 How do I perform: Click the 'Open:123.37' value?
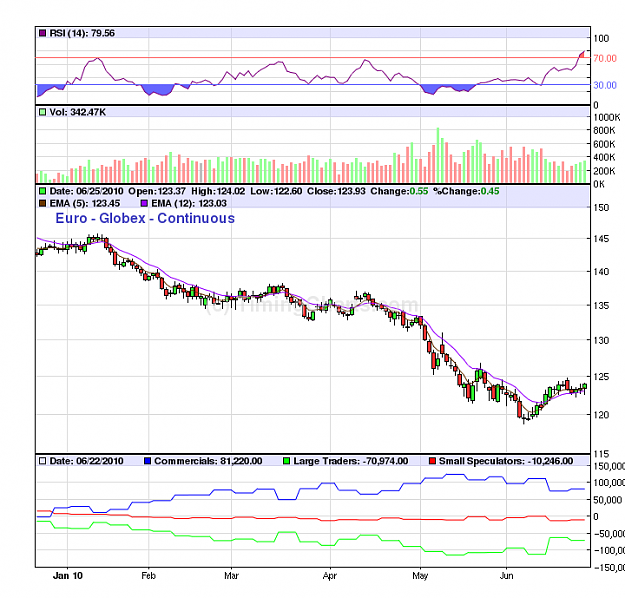click(157, 191)
